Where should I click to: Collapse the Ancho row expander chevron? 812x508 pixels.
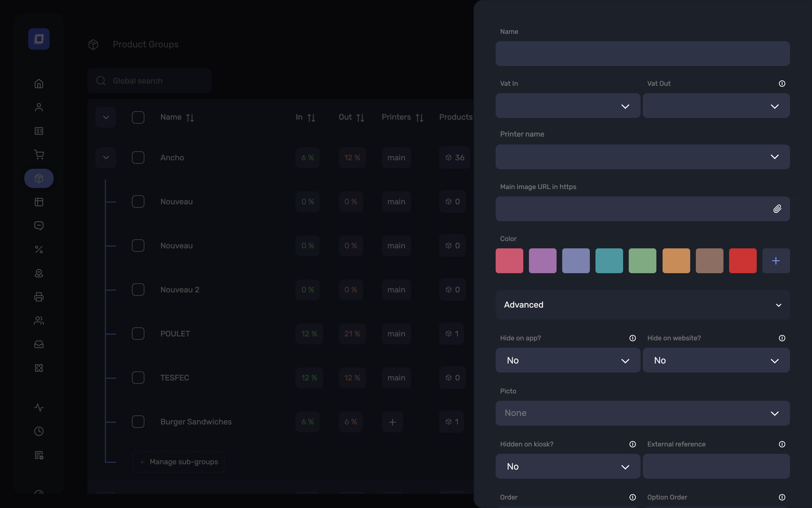(x=106, y=157)
